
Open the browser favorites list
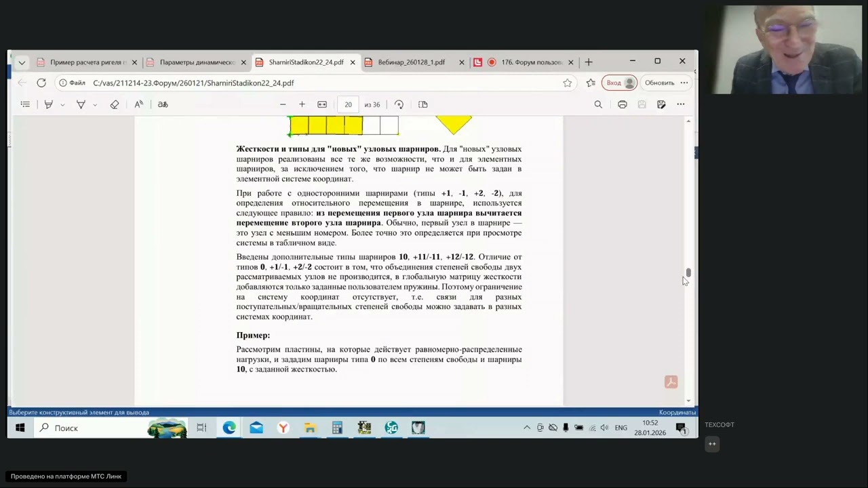point(591,83)
